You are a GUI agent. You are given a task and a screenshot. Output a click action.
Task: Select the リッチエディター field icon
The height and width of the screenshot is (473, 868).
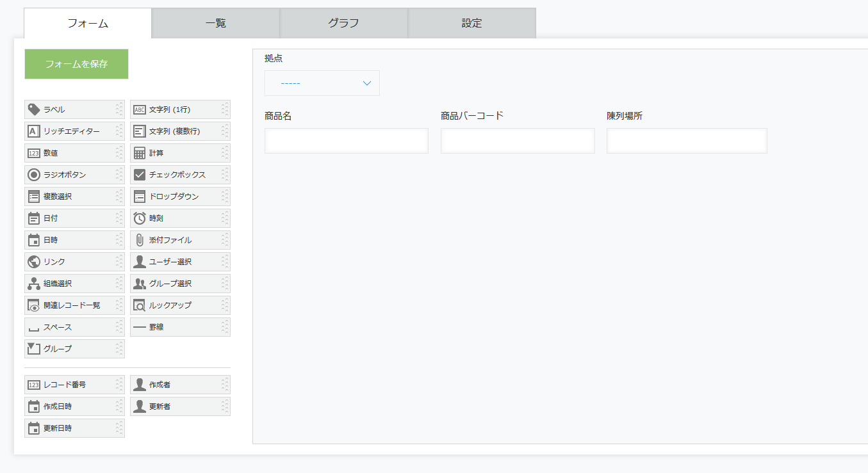coord(34,131)
